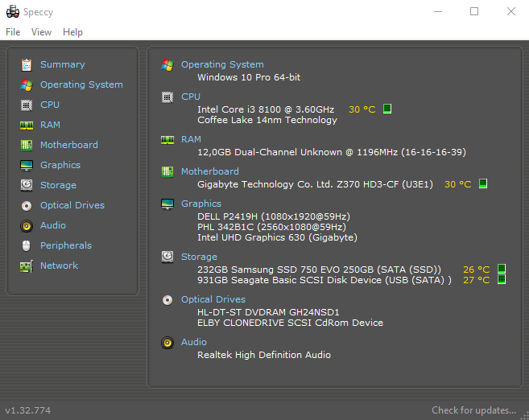Image resolution: width=529 pixels, height=420 pixels.
Task: Switch to Optical Drives in the sidebar
Action: 72,205
